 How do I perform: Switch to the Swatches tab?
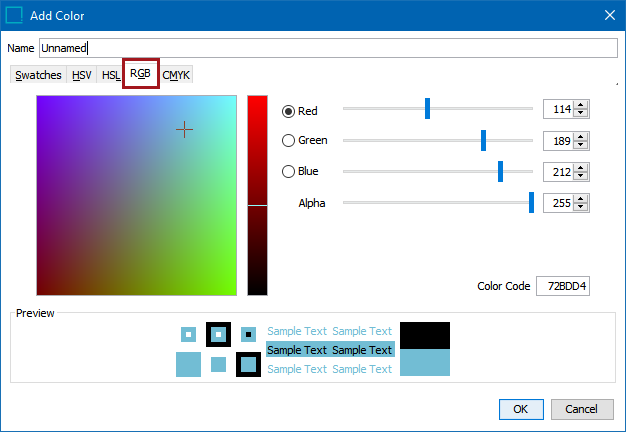pos(38,76)
